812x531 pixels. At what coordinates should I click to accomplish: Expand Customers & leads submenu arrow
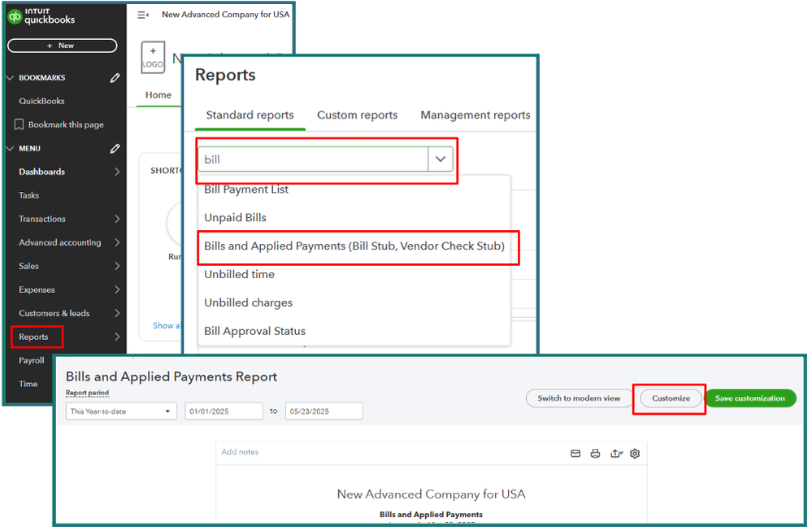pos(117,313)
